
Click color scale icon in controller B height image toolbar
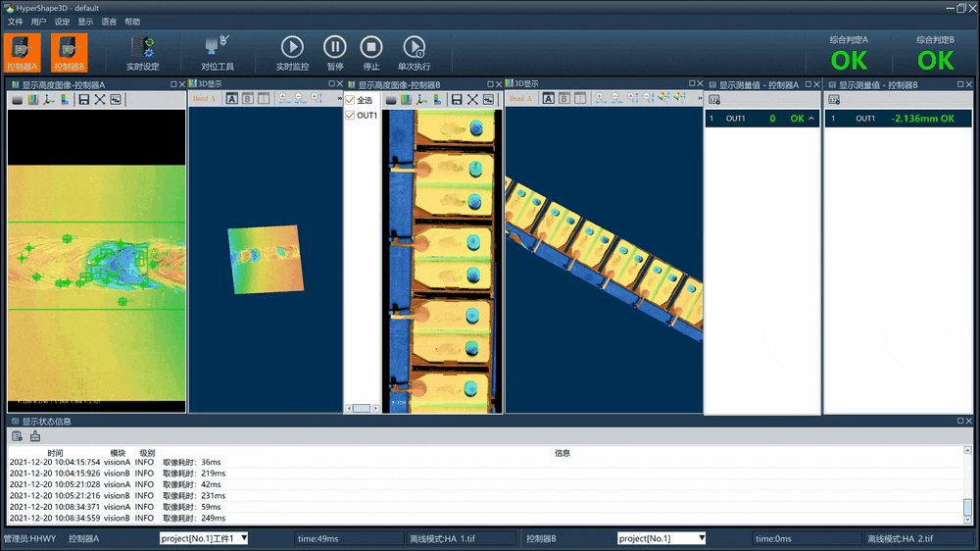click(437, 99)
